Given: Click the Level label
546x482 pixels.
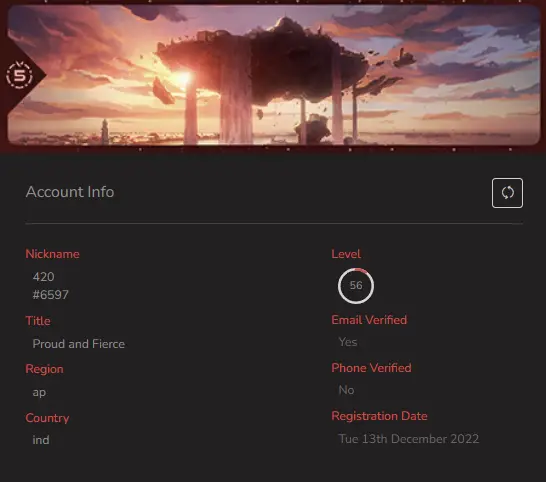Looking at the screenshot, I should pyautogui.click(x=346, y=254).
